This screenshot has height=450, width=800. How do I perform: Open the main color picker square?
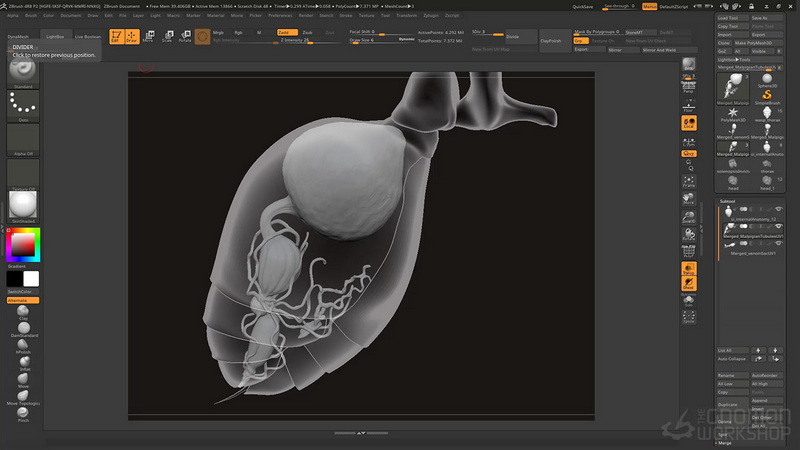(x=23, y=245)
